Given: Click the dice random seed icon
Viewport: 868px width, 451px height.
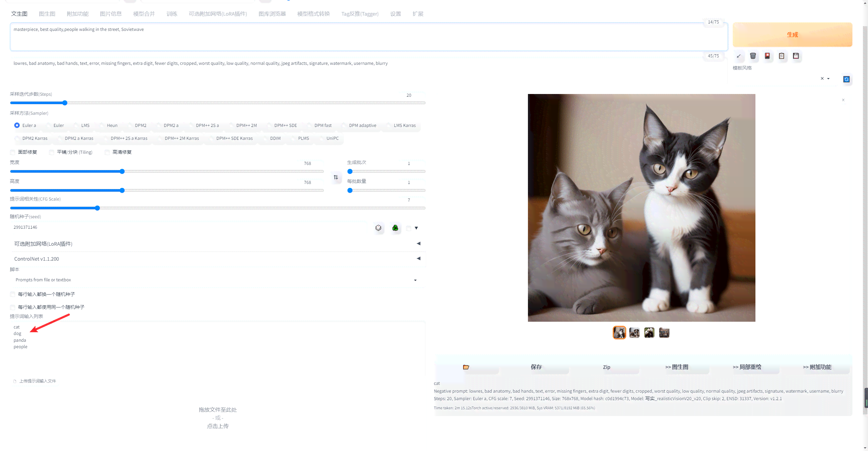Looking at the screenshot, I should tap(378, 228).
